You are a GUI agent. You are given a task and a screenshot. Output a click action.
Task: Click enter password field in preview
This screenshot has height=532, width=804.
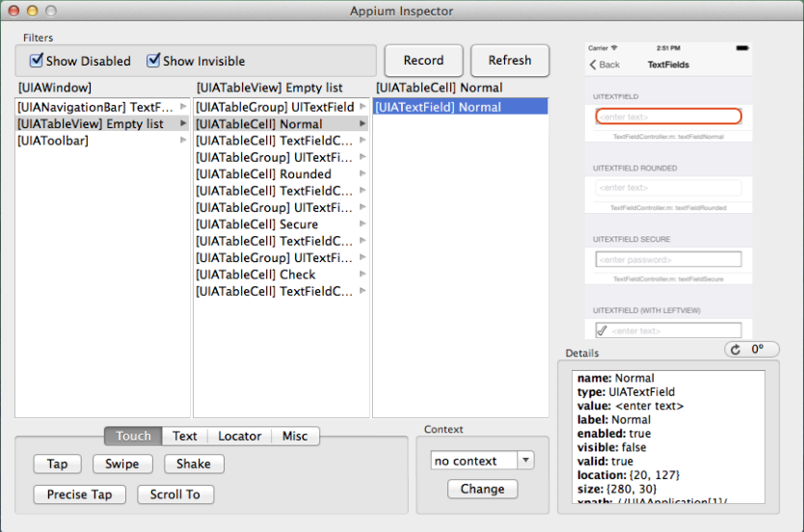click(669, 259)
